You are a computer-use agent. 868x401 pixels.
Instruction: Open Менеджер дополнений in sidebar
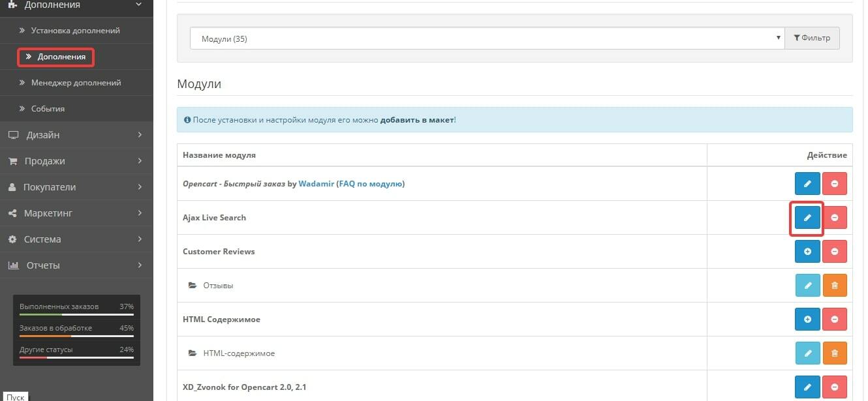tap(76, 83)
